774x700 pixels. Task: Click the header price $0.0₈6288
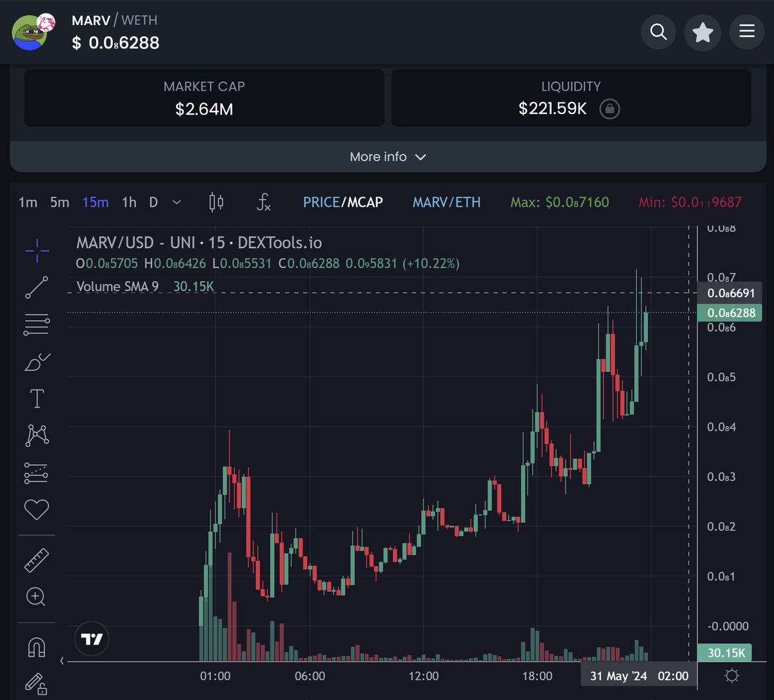click(115, 43)
